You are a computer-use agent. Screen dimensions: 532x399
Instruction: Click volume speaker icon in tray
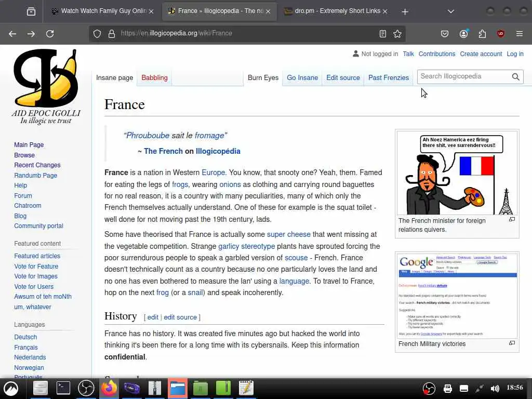[x=495, y=389]
